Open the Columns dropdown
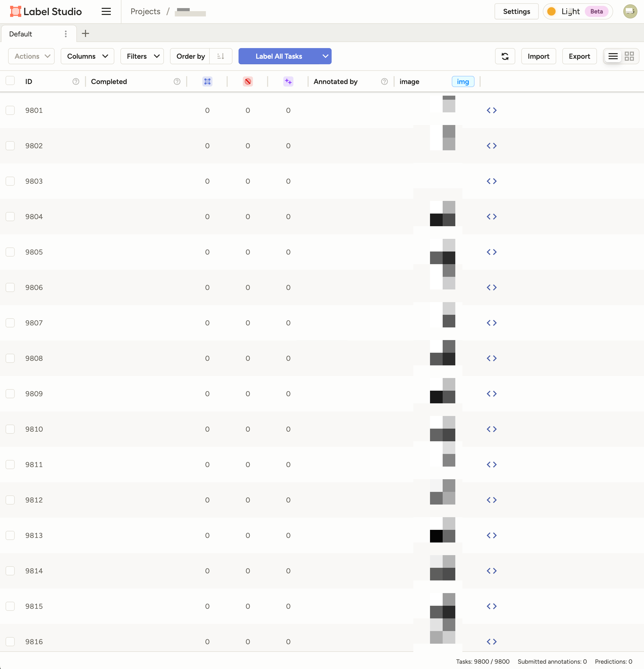The image size is (644, 669). tap(87, 56)
